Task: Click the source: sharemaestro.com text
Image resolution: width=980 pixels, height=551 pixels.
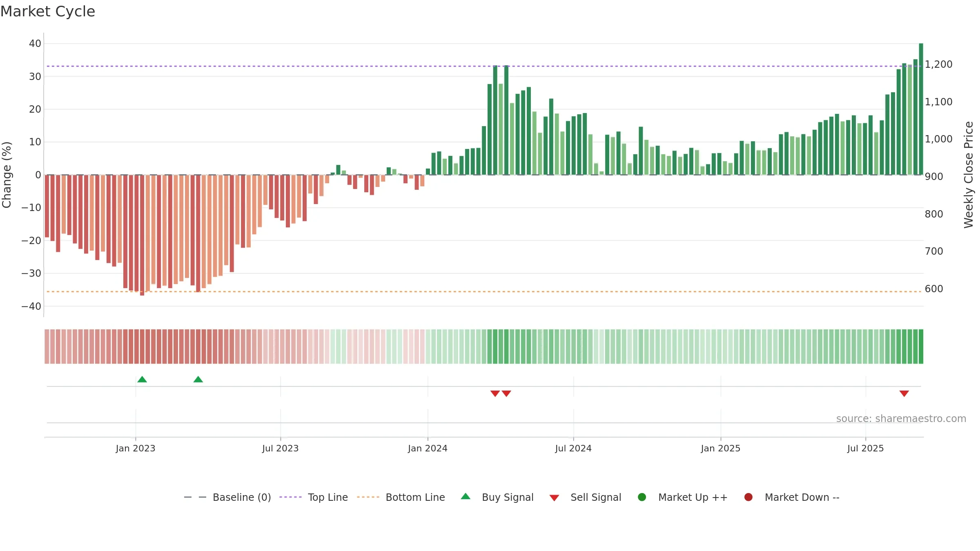Action: click(x=901, y=418)
